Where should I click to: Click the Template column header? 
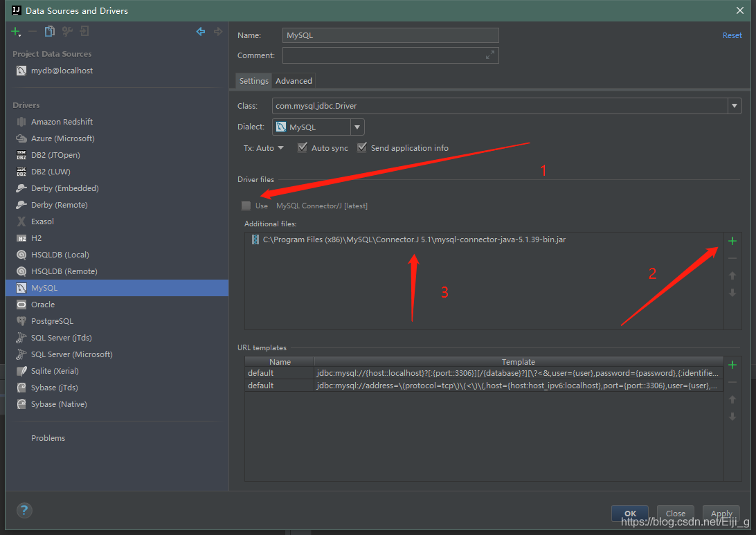coord(519,362)
